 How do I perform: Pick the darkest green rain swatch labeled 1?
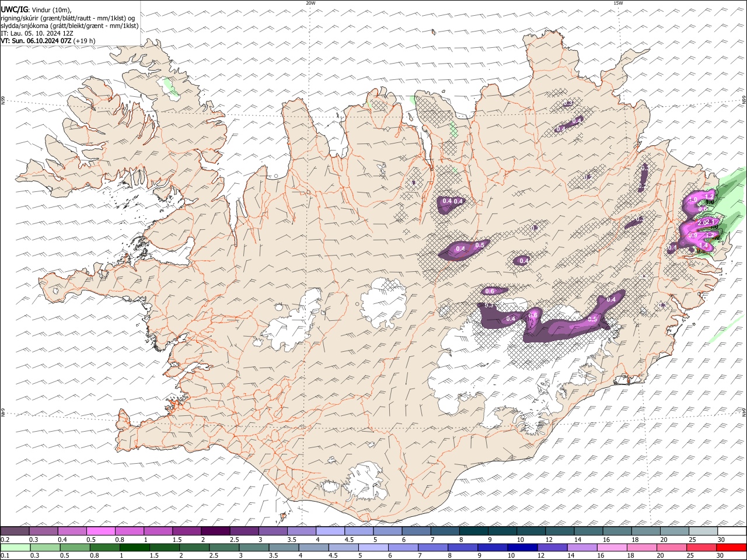point(135,547)
